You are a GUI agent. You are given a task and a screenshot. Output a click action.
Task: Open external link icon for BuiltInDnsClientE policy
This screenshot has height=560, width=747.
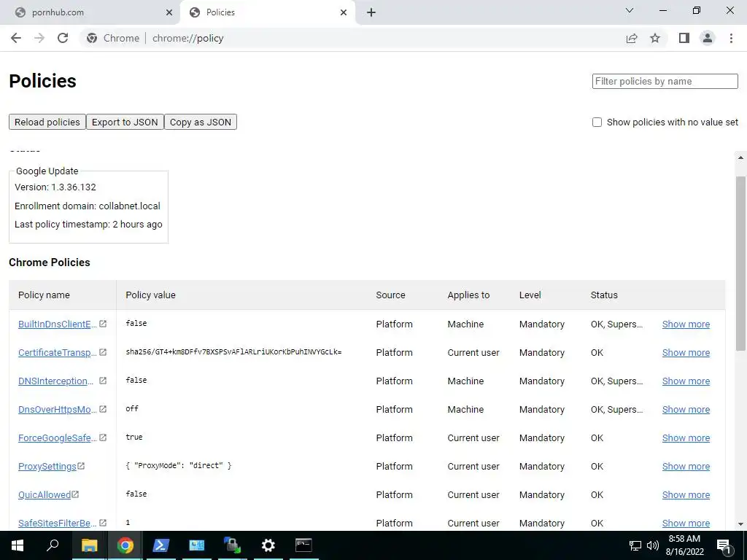[x=102, y=324]
